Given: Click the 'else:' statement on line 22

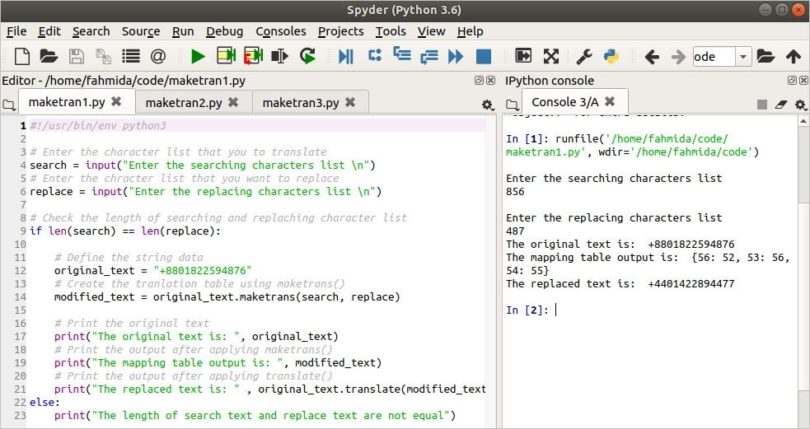Looking at the screenshot, I should 45,402.
